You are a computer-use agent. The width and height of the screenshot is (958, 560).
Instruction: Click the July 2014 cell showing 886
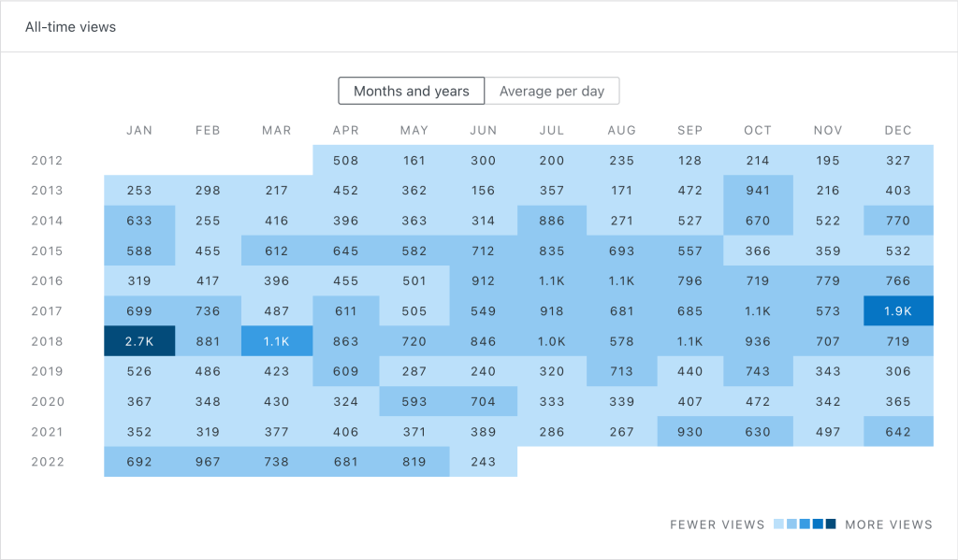[x=552, y=221]
